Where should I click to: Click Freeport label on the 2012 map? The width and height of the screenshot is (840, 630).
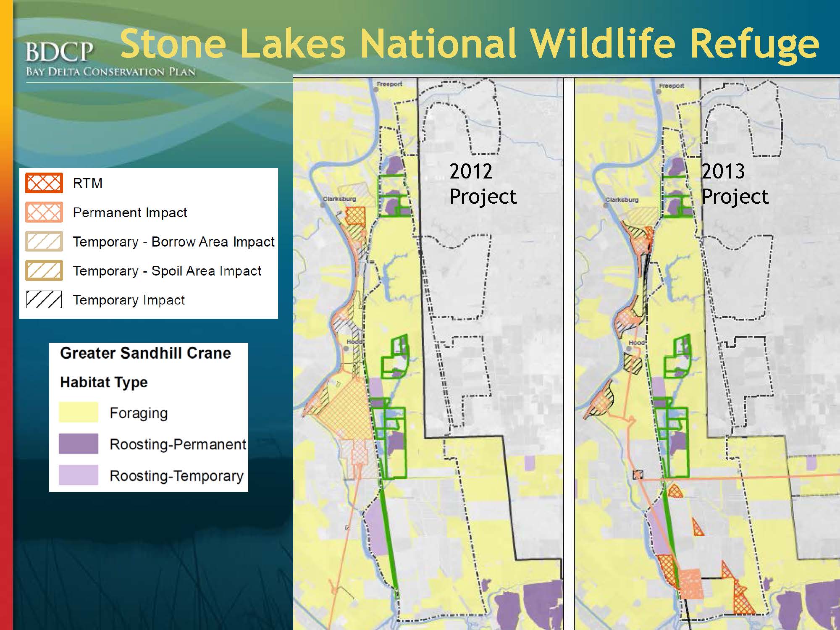[x=389, y=84]
